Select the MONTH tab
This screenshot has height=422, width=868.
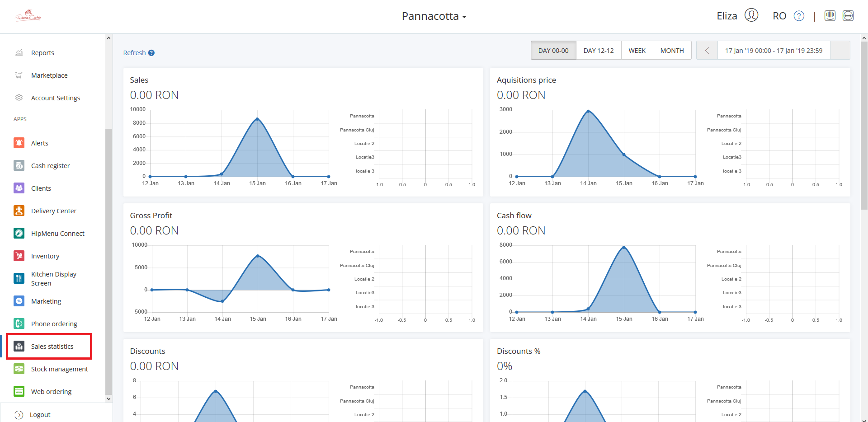tap(672, 51)
